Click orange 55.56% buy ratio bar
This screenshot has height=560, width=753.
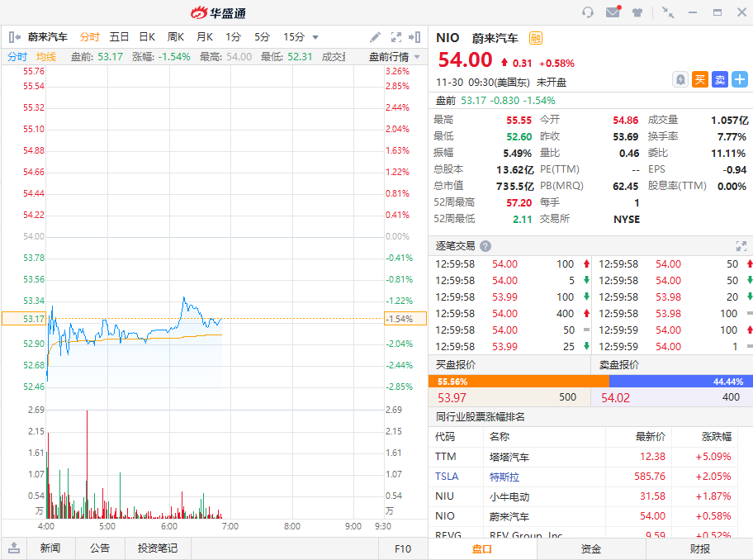click(519, 382)
